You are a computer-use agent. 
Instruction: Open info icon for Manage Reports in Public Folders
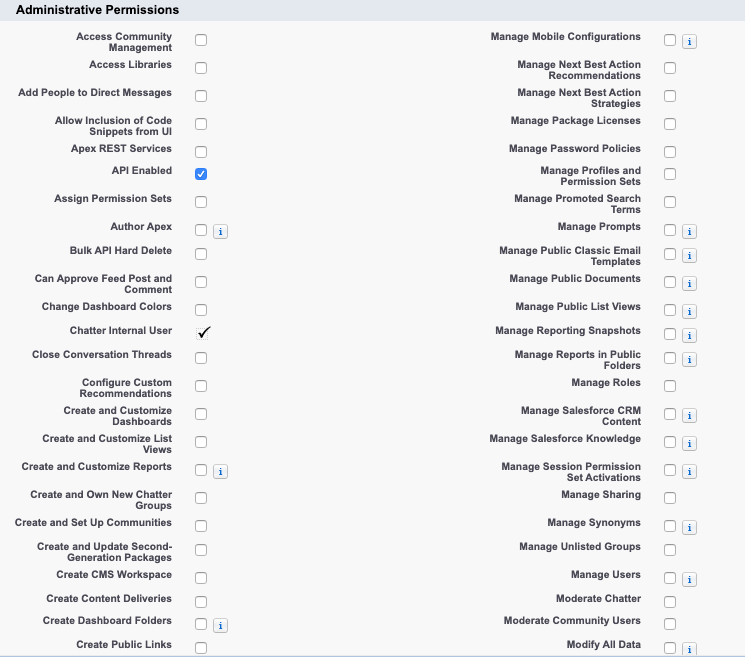[x=689, y=360]
